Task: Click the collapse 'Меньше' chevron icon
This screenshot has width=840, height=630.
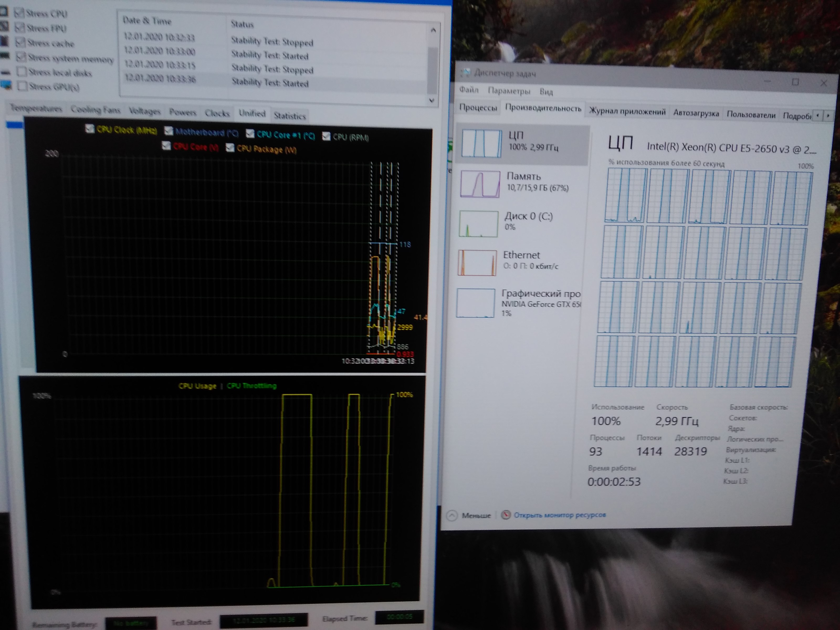Action: [452, 515]
